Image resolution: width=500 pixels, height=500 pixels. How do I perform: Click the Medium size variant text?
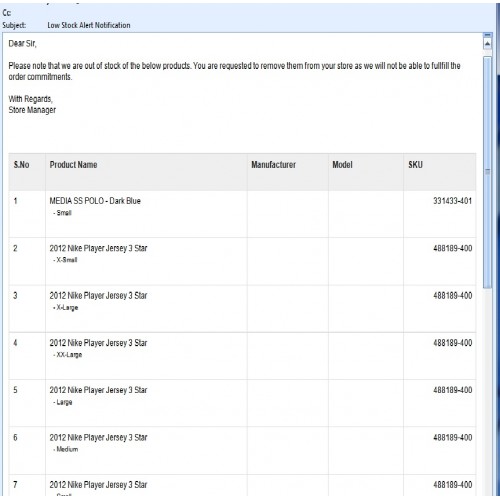coord(66,449)
